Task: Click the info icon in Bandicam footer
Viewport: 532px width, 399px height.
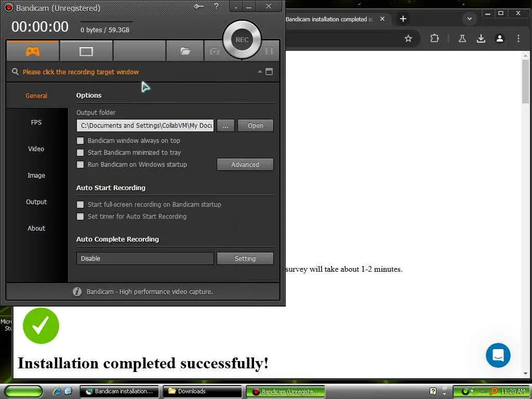Action: pos(77,291)
